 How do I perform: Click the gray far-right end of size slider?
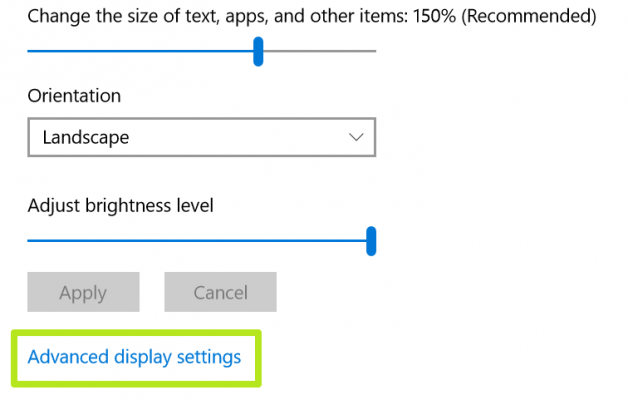point(372,51)
